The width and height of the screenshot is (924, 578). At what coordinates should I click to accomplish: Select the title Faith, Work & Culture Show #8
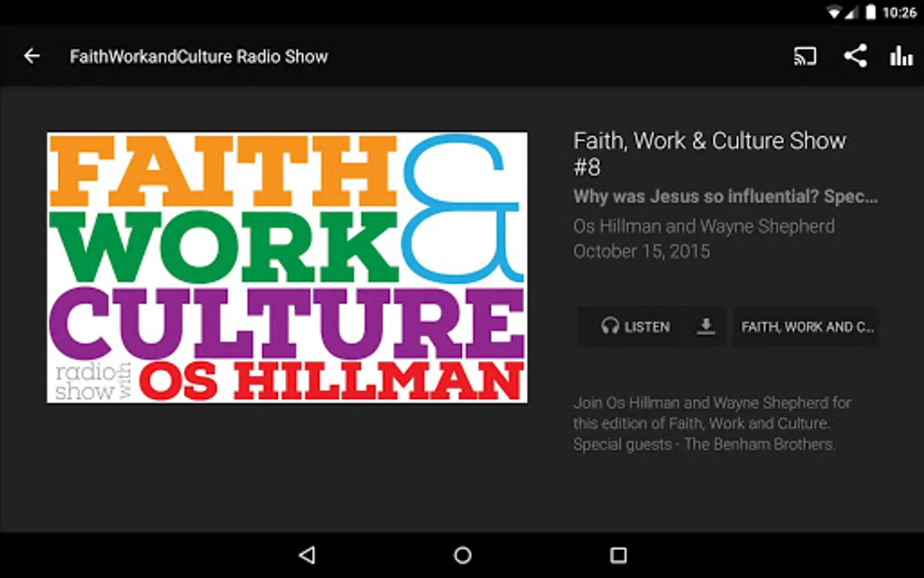click(710, 153)
